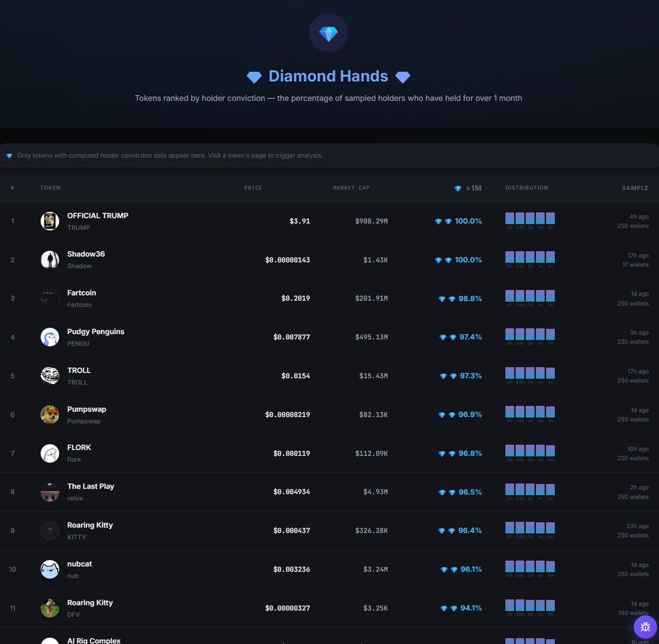The width and height of the screenshot is (659, 644).
Task: Click the OFFICIAL TRUMP token avatar
Action: pos(50,221)
